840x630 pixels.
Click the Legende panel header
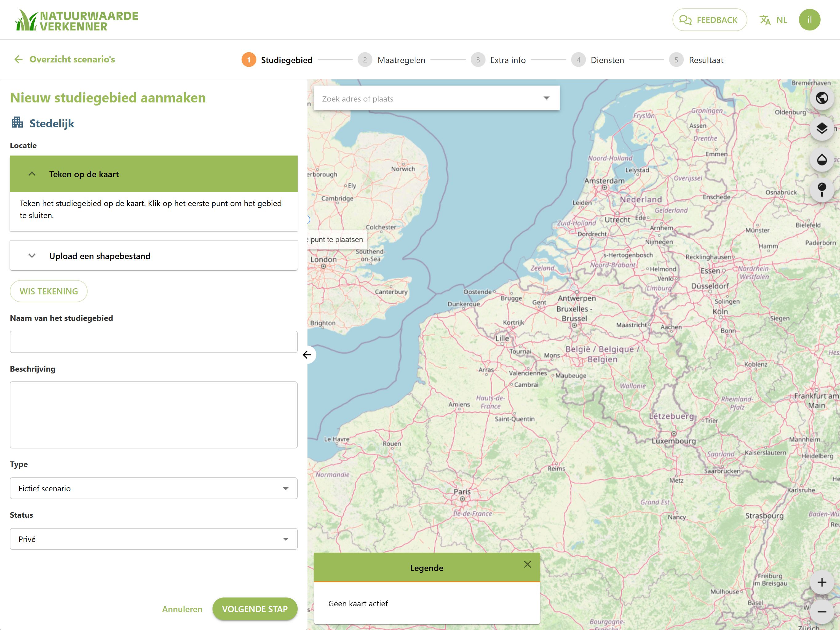click(x=427, y=568)
